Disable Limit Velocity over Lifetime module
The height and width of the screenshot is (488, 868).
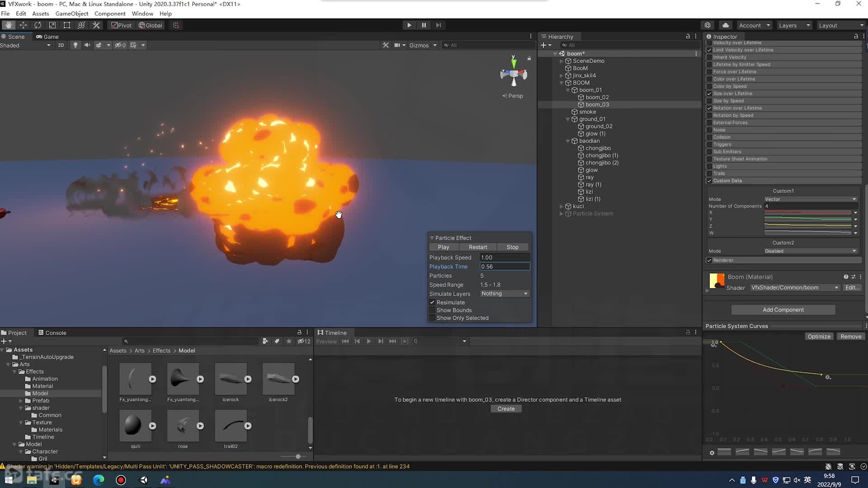click(709, 50)
